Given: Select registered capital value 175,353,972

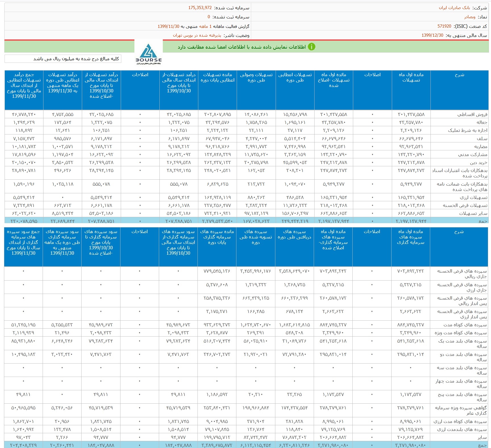Looking at the screenshot, I should (200, 8).
